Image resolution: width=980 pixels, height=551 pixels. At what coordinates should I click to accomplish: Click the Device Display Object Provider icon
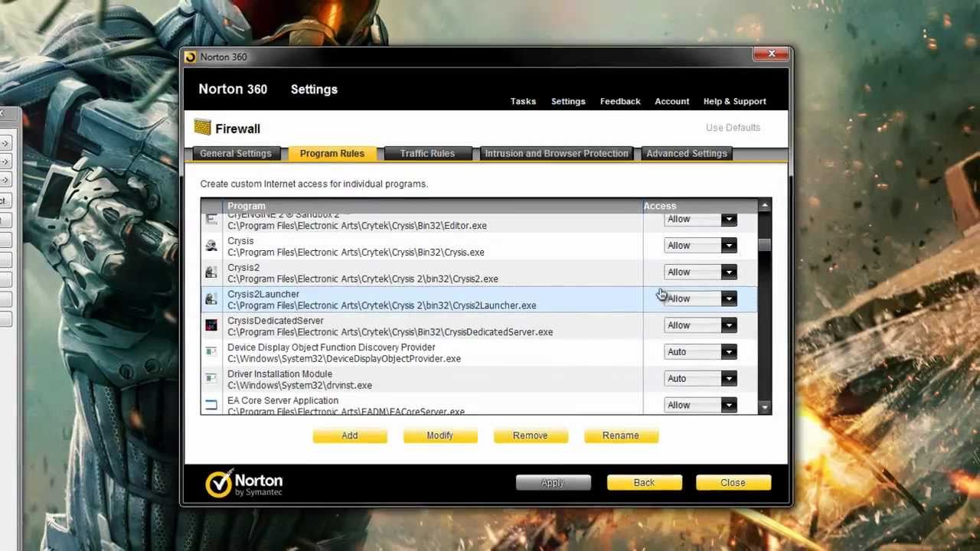[211, 352]
